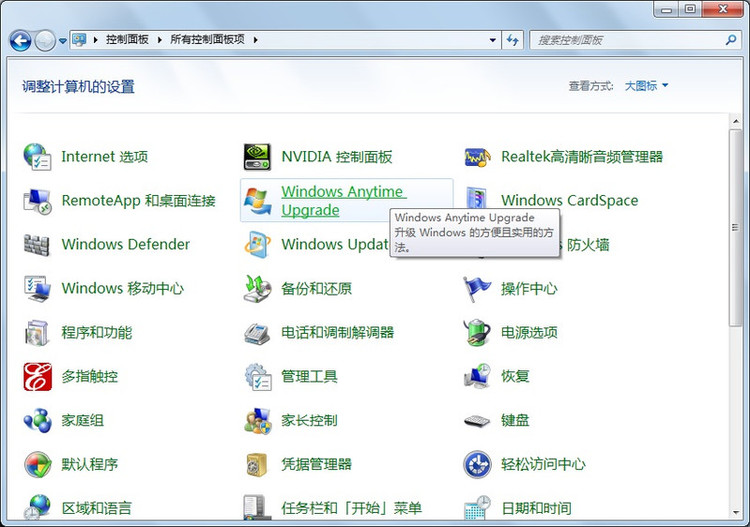Open the Windows 移动中心 icon
This screenshot has width=750, height=527.
[37, 288]
